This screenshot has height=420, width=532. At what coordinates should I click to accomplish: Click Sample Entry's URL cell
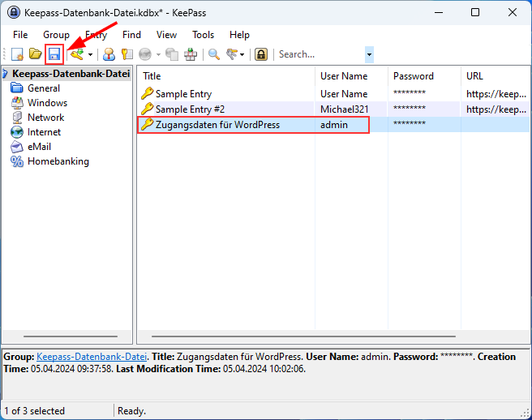[496, 93]
